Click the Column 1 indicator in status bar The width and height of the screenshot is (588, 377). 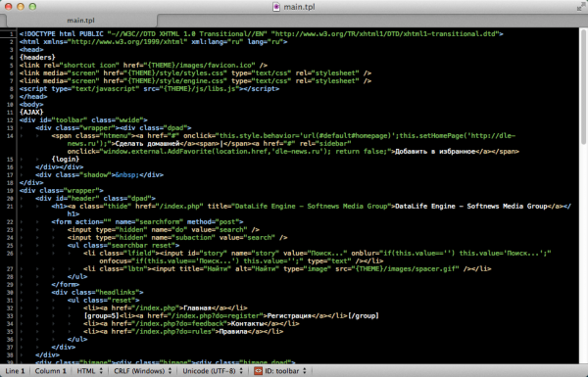50,371
